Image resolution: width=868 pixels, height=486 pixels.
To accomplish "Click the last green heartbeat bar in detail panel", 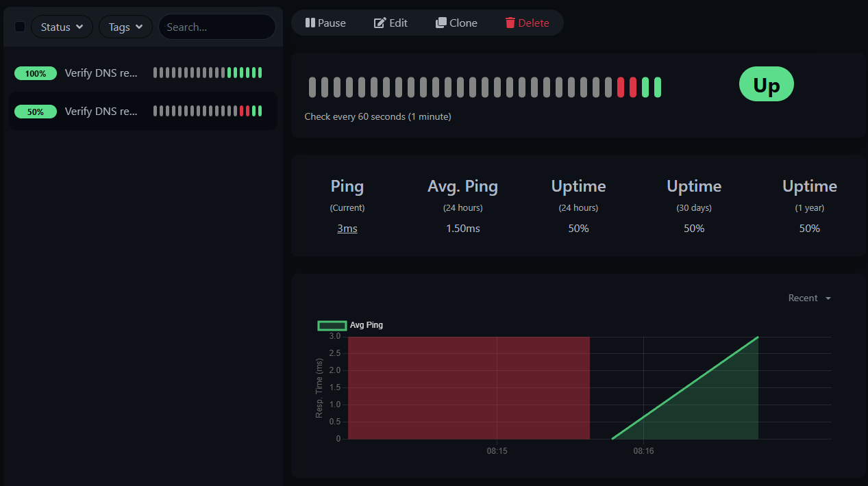I will point(658,87).
